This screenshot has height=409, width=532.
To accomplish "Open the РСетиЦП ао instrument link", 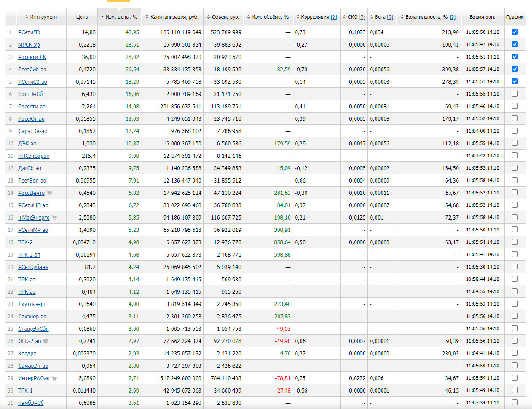I will point(33,206).
